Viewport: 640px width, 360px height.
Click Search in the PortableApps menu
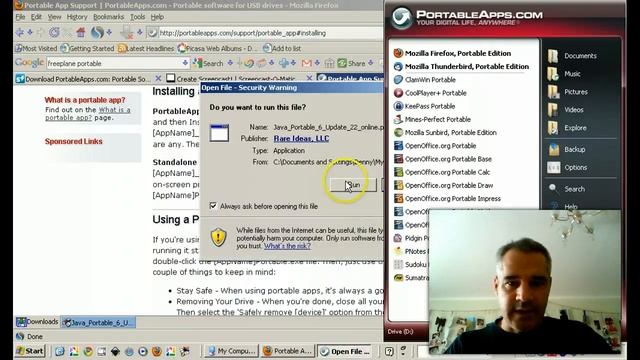click(567, 189)
